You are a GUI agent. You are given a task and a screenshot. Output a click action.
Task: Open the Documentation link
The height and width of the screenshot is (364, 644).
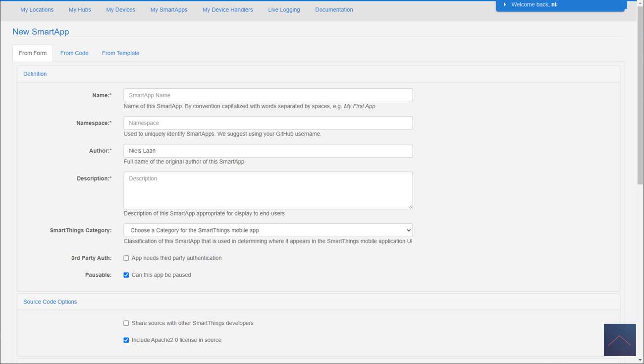tap(334, 9)
